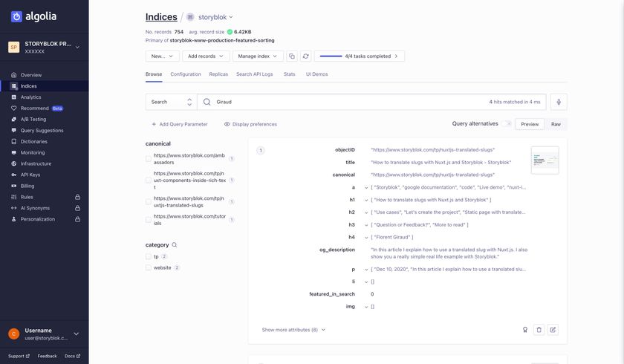Open the Search mode selector

coord(171,102)
